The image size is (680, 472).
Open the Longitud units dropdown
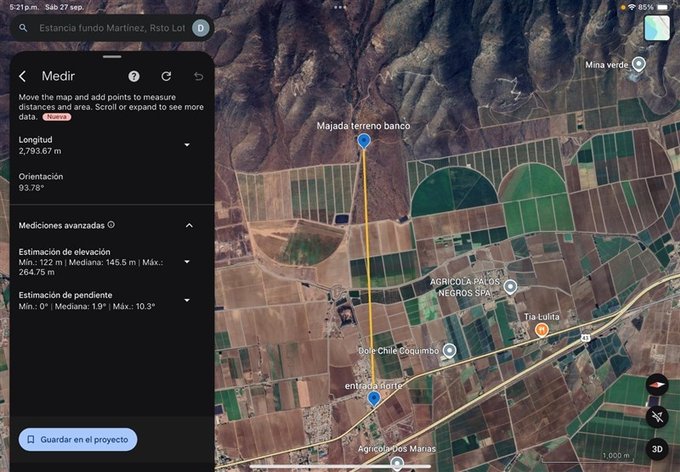click(187, 145)
